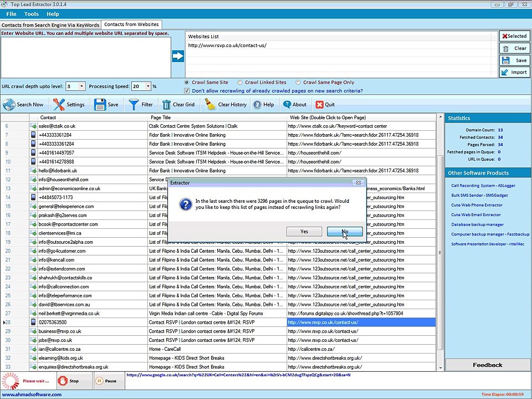This screenshot has width=532, height=399.
Task: Click the grid vertical scrollbar thumb
Action: click(x=441, y=253)
